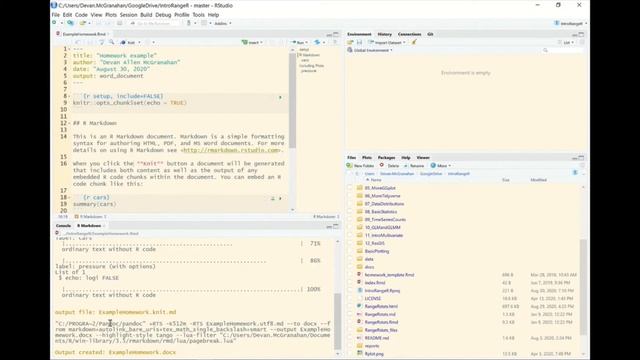Open the RangeRstats.html file
Viewport: 640px width, 360px height.
tap(381, 307)
